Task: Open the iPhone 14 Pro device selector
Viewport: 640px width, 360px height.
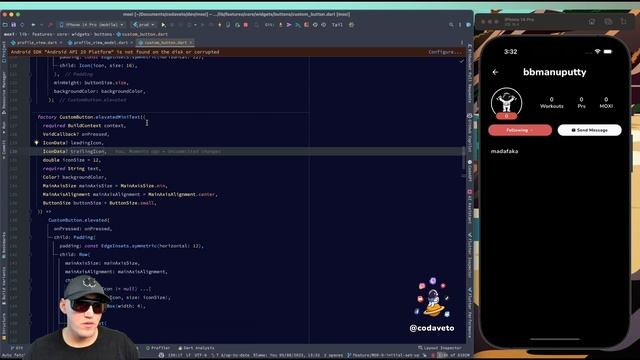Action: click(91, 25)
